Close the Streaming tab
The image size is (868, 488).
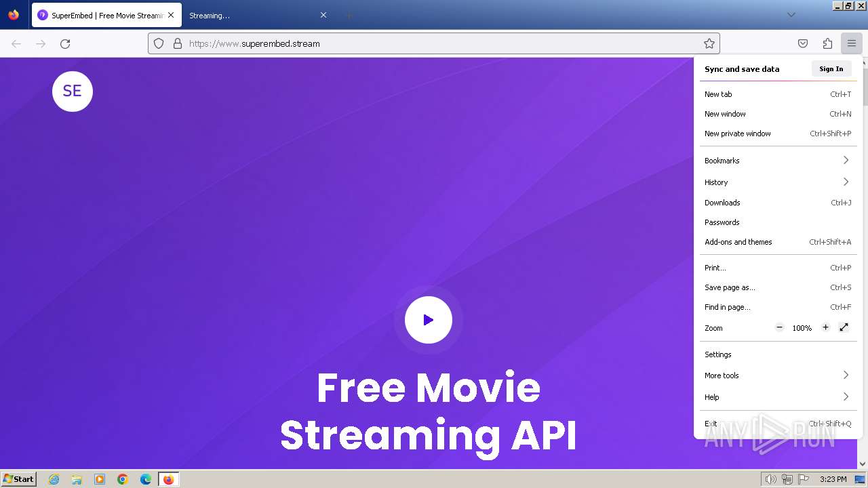coord(323,15)
